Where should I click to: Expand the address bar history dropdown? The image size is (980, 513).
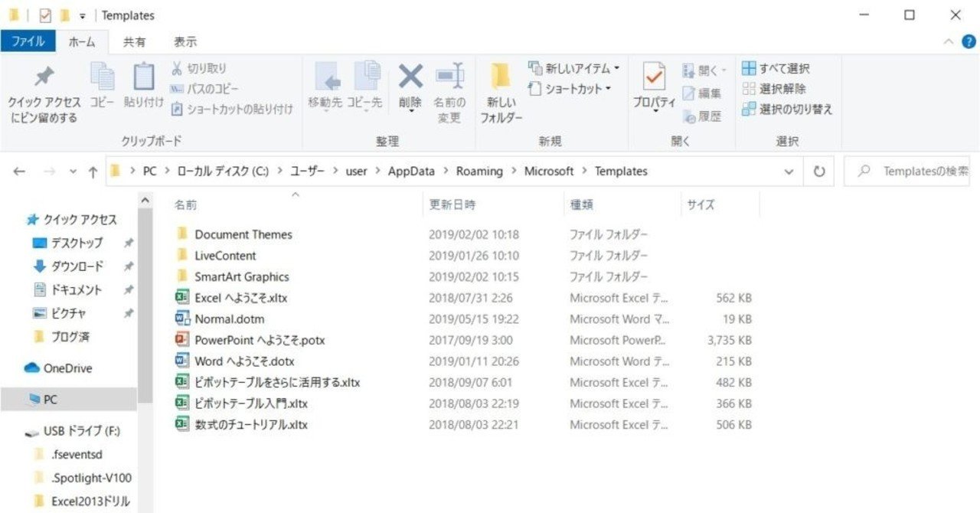coord(789,172)
